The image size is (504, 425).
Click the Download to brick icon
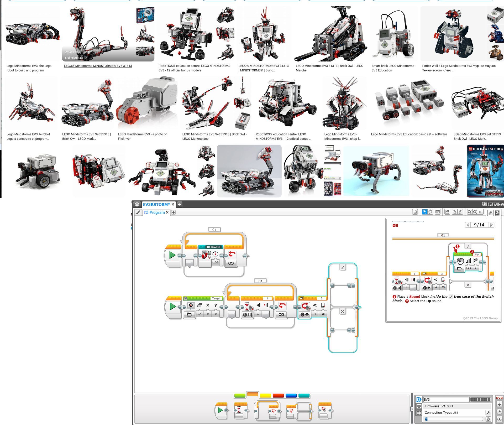(x=499, y=404)
